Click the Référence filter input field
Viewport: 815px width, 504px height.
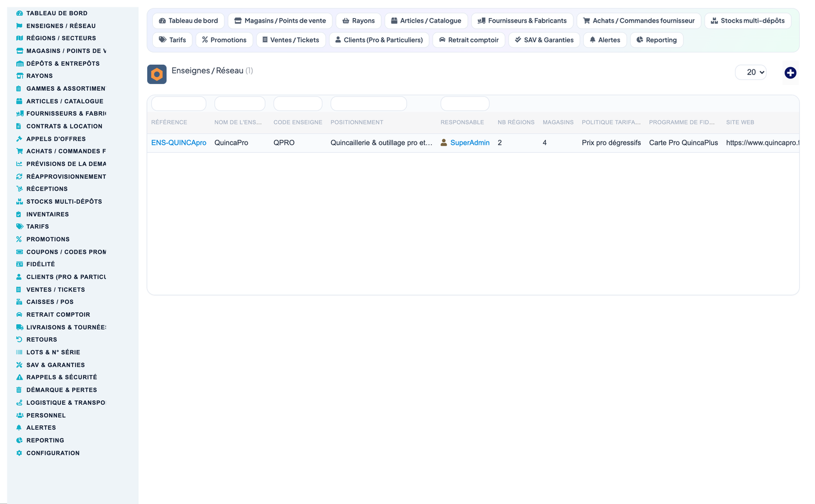tap(179, 104)
